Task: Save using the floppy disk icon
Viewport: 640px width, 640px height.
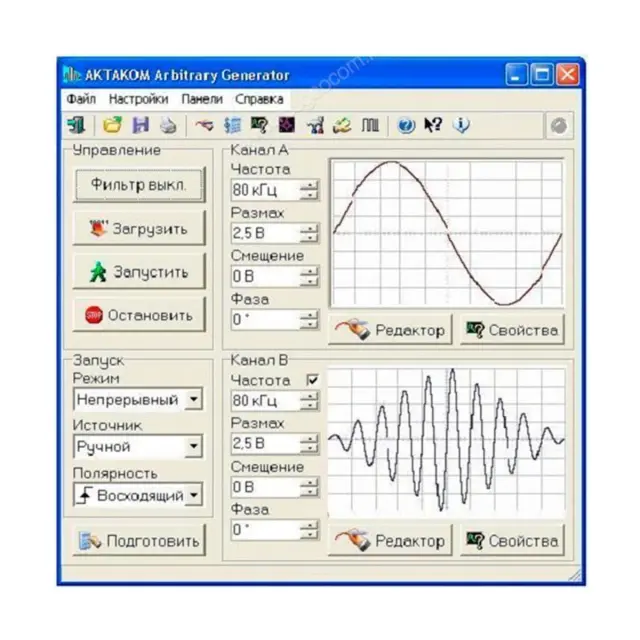Action: click(140, 125)
